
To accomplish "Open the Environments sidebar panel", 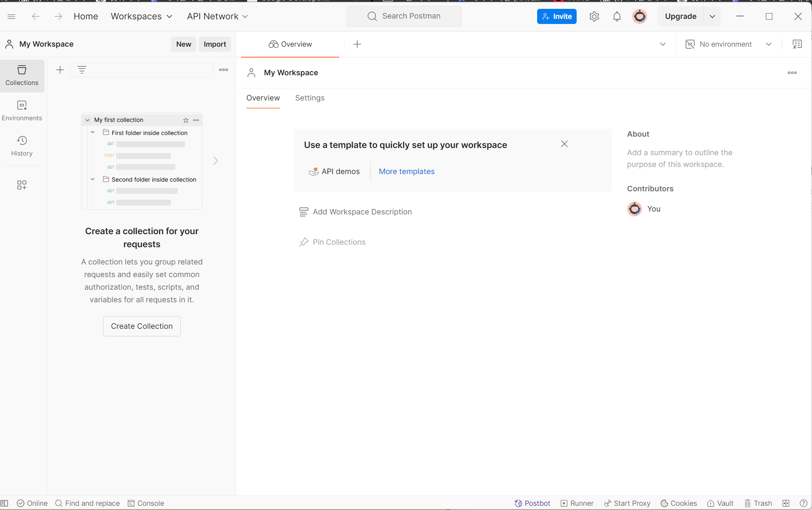I will 22,110.
